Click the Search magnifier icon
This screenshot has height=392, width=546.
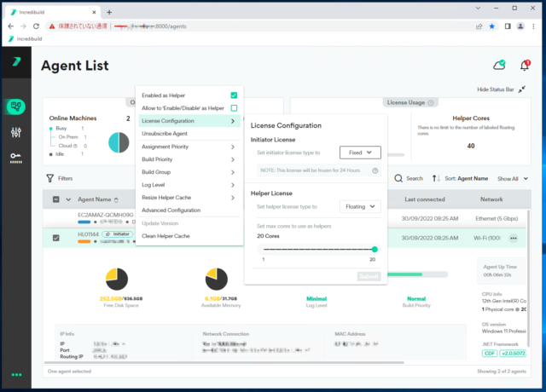click(399, 179)
